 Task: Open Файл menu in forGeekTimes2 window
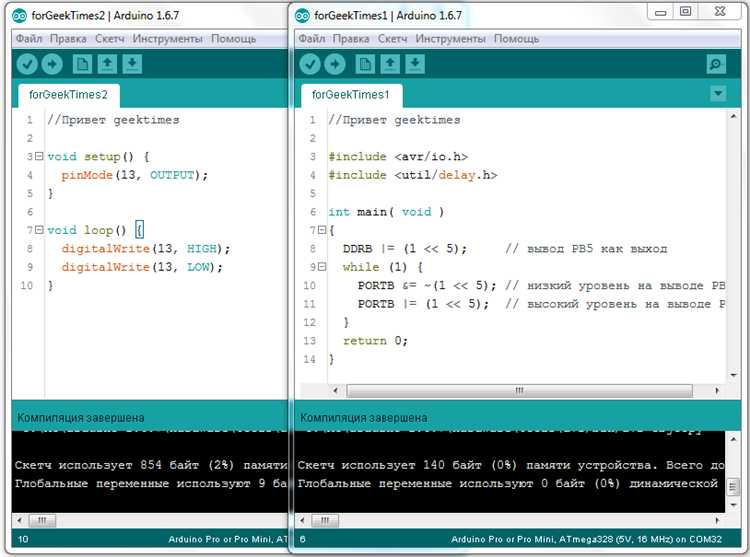[x=29, y=39]
